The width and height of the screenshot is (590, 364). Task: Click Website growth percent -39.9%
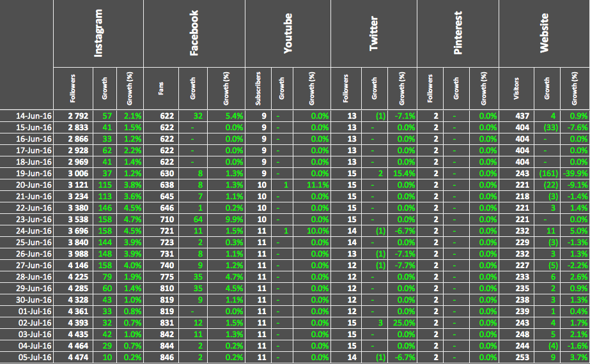[x=575, y=173]
